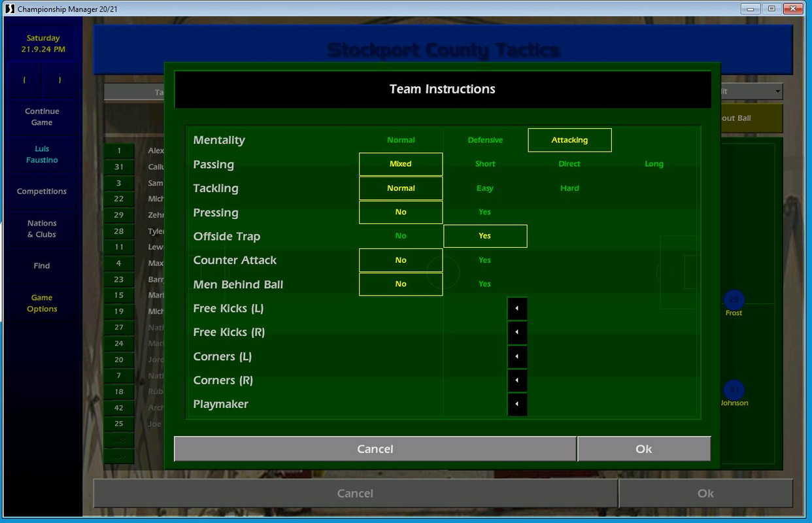
Task: Set Tackling to Hard
Action: [x=569, y=188]
